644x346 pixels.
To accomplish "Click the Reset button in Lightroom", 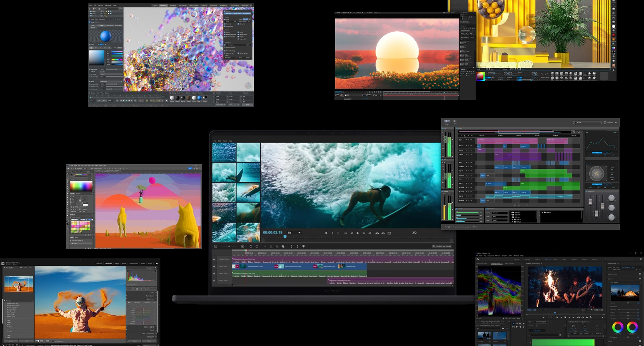I will pyautogui.click(x=149, y=341).
